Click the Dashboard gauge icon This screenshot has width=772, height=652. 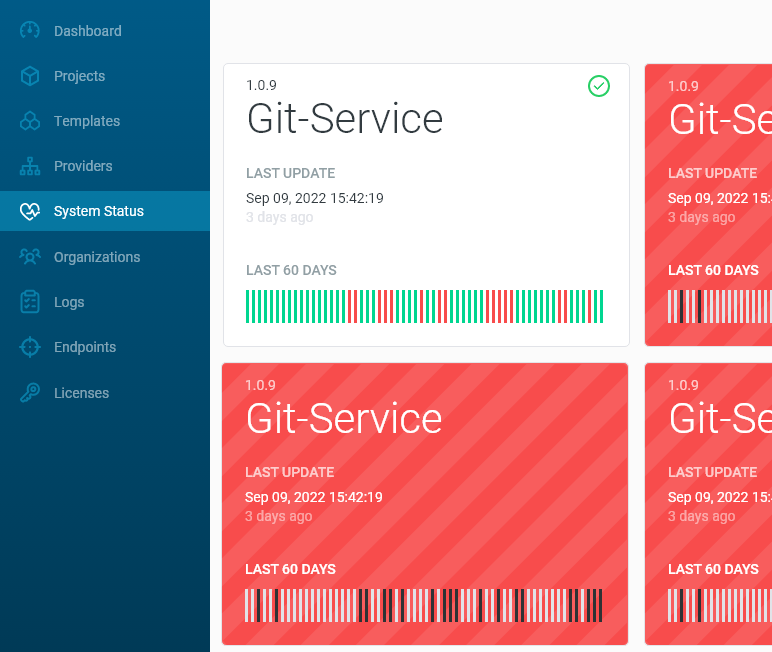point(30,31)
